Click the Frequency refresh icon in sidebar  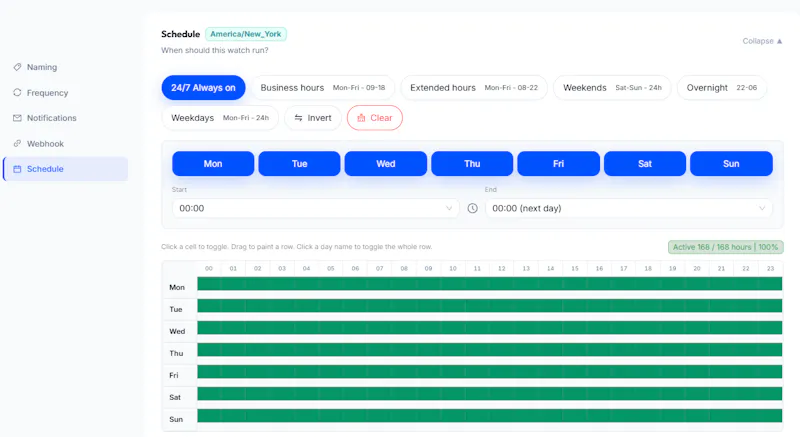pos(17,92)
